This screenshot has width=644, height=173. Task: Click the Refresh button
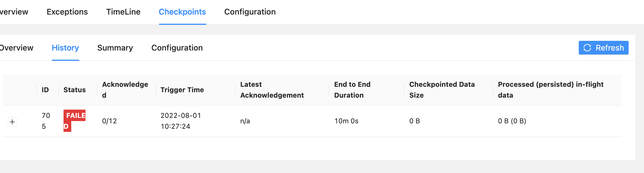604,48
